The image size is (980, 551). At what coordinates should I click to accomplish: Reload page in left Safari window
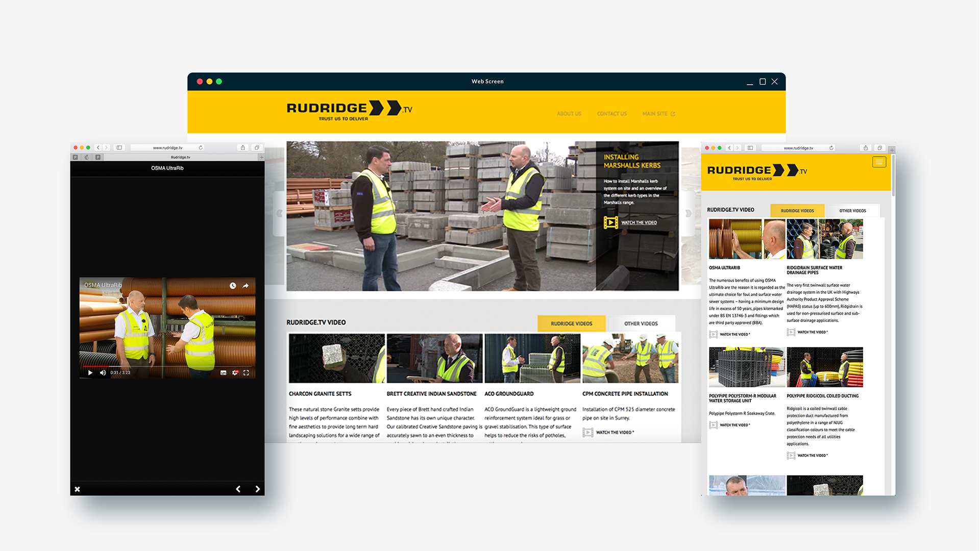(201, 147)
